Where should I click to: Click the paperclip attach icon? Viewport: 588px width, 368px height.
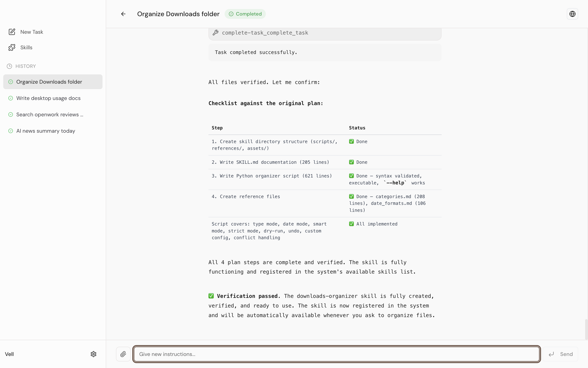(x=123, y=354)
